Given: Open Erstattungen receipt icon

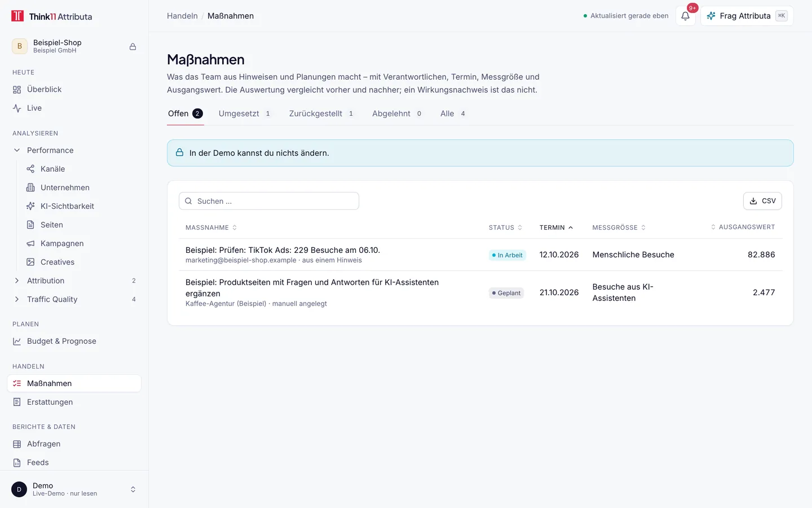Looking at the screenshot, I should [17, 402].
